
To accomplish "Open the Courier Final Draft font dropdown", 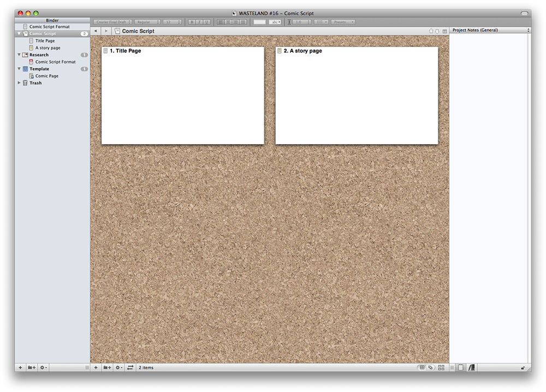I will click(112, 22).
